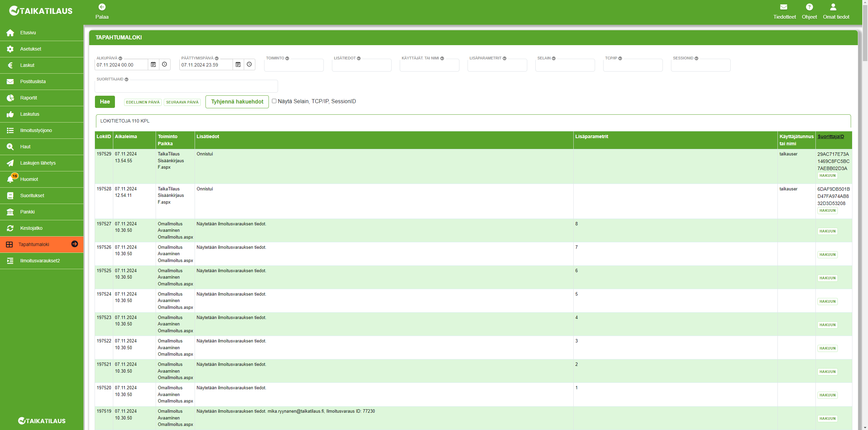Click the Tapahtumaloki table icon

pyautogui.click(x=9, y=244)
